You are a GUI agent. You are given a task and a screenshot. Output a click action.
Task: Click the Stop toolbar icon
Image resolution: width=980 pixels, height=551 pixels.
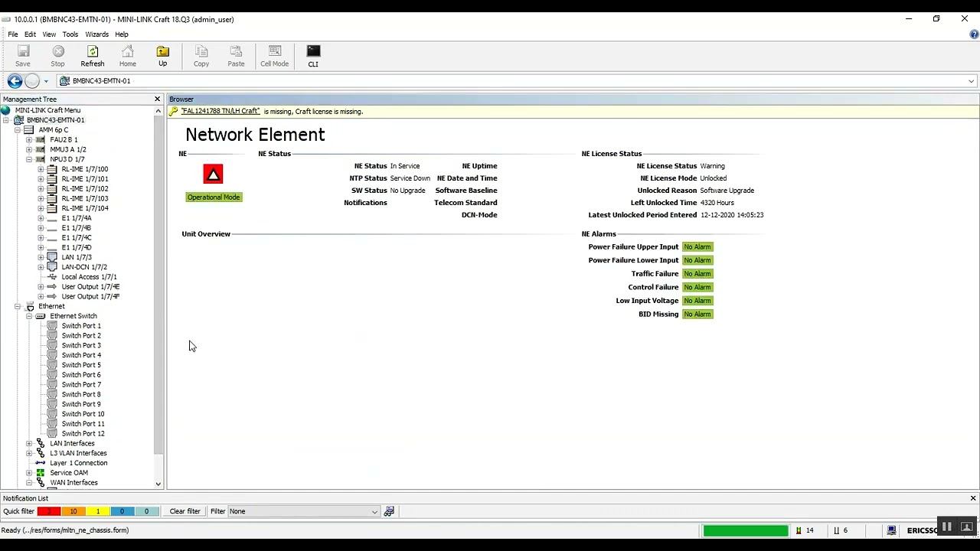point(57,56)
